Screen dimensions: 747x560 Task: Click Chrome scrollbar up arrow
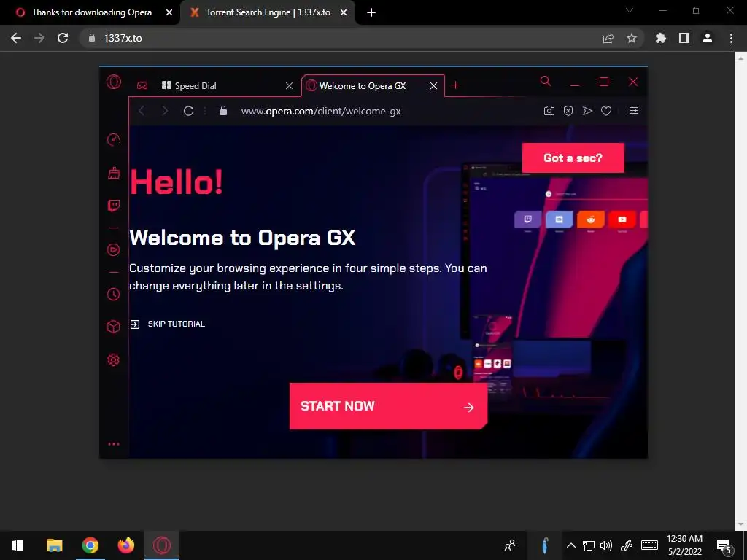pyautogui.click(x=740, y=58)
